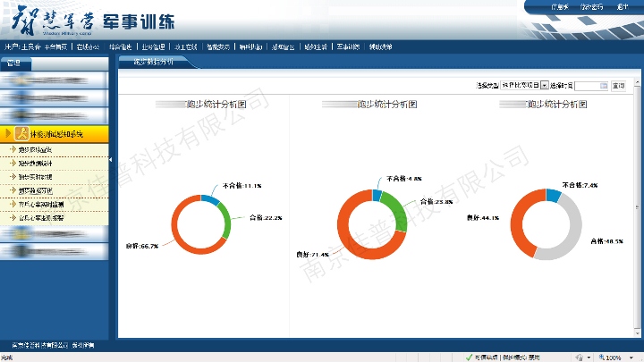The height and width of the screenshot is (362, 644).
Task: Open the statistics type dropdown in the filter bar
Action: [x=544, y=86]
